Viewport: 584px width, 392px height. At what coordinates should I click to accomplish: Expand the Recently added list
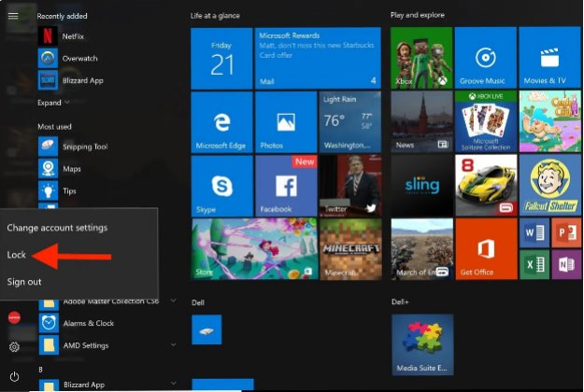coord(53,103)
